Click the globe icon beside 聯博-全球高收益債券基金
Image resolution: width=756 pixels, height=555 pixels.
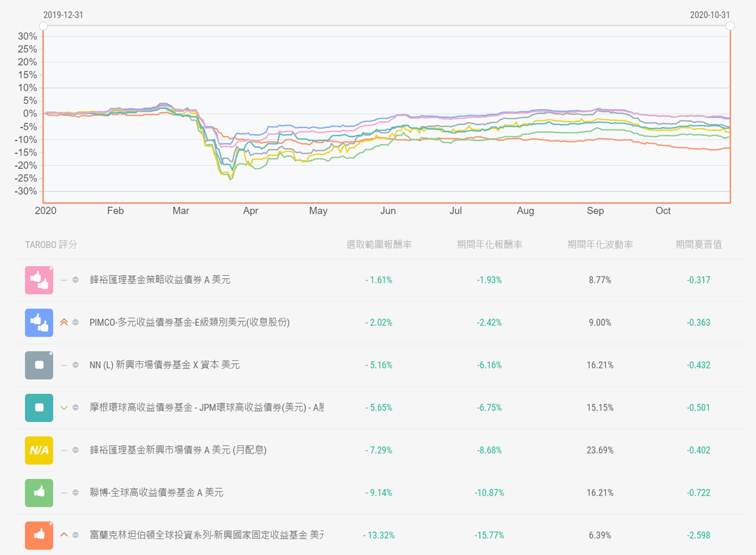pos(75,493)
